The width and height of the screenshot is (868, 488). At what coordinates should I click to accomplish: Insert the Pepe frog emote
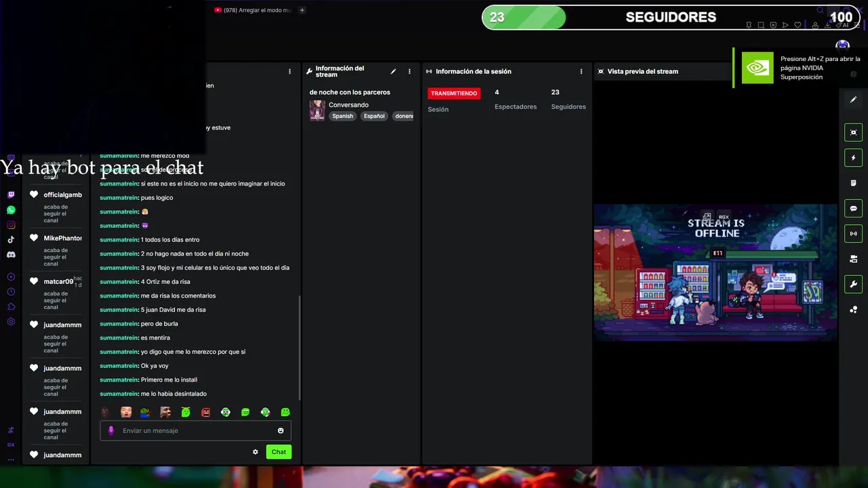point(145,412)
